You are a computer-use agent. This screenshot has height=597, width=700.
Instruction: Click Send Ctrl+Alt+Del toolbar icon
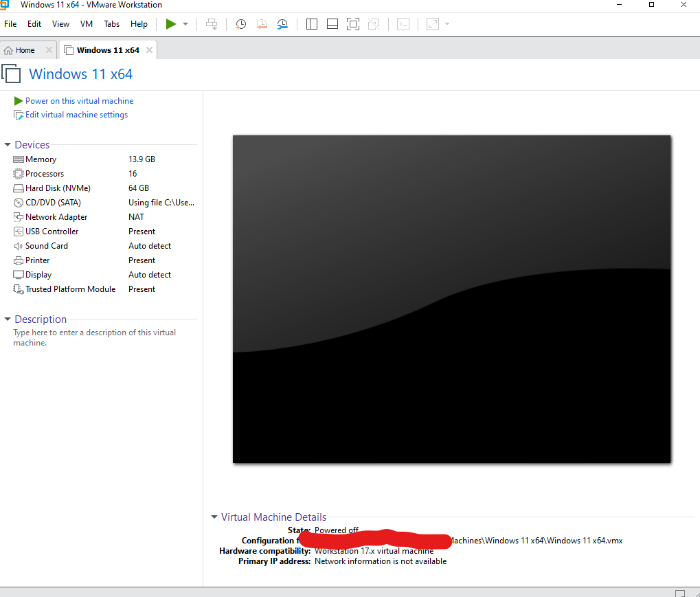(212, 24)
